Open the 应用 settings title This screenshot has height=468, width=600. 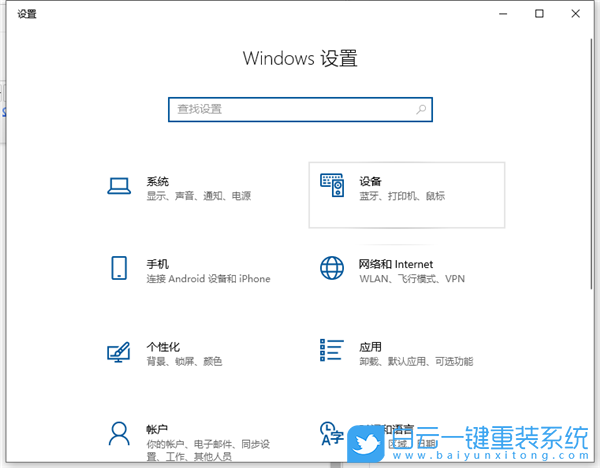click(370, 347)
